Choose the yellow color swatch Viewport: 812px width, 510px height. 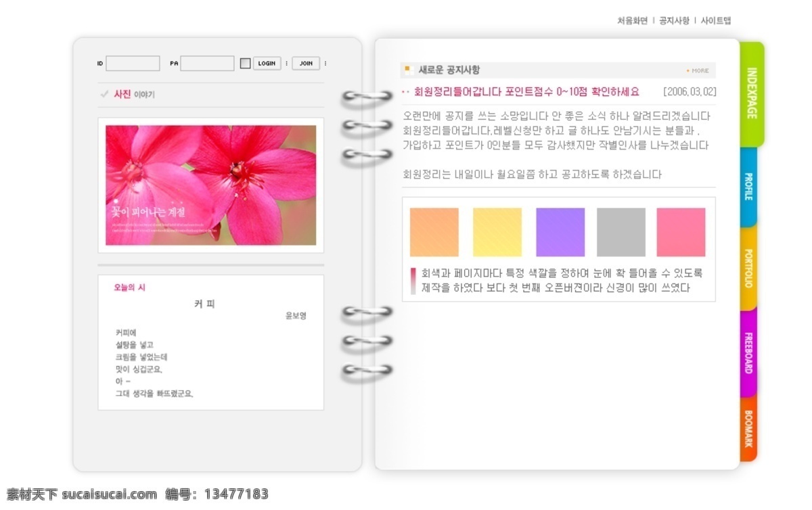(x=497, y=232)
